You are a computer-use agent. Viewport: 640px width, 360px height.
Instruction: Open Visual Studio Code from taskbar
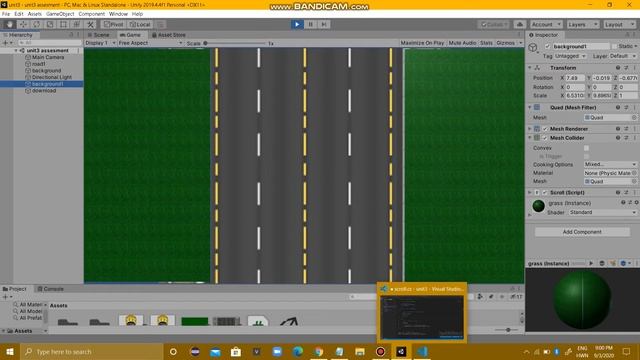pos(422,351)
